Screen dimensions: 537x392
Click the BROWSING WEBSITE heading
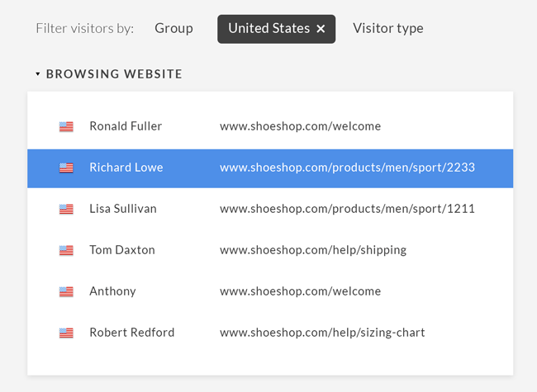point(114,74)
